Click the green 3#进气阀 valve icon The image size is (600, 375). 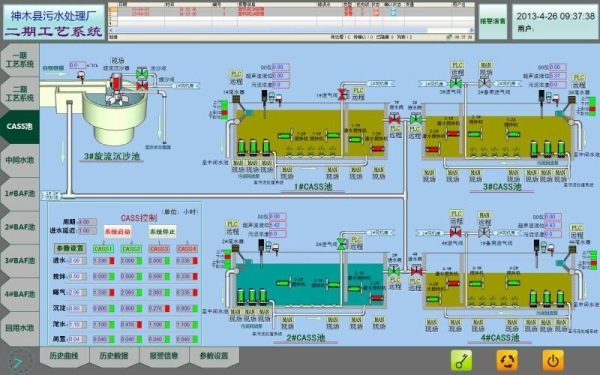pyautogui.click(x=455, y=83)
